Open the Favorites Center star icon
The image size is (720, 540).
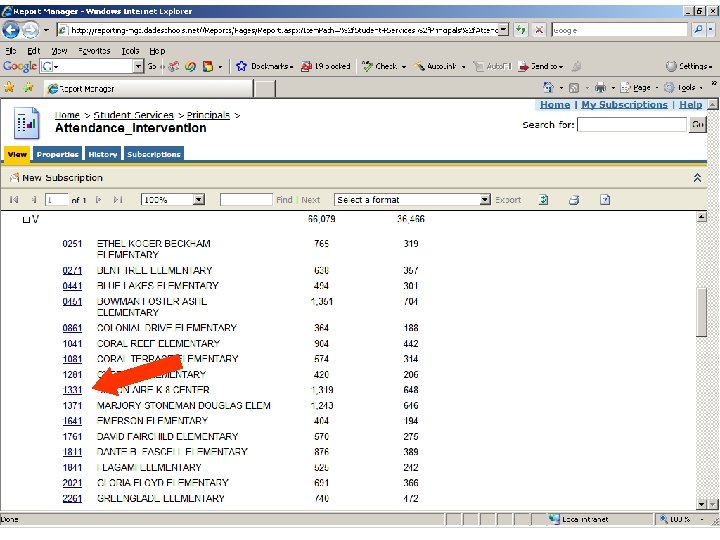pyautogui.click(x=9, y=87)
